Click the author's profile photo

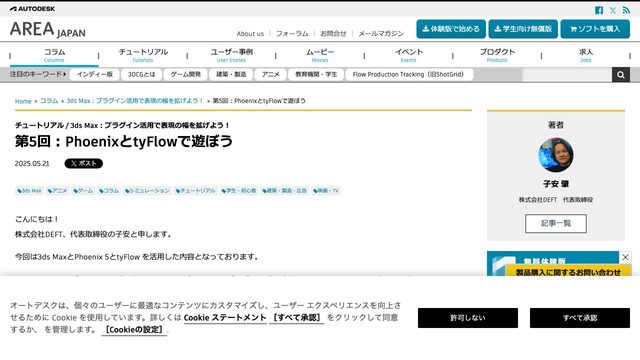click(556, 155)
